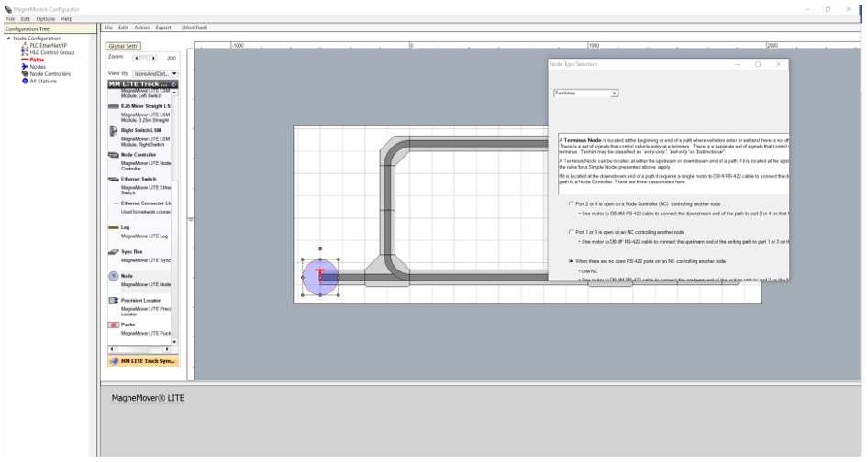868x462 pixels.
Task: Select the Pucks stencil icon
Action: click(113, 324)
